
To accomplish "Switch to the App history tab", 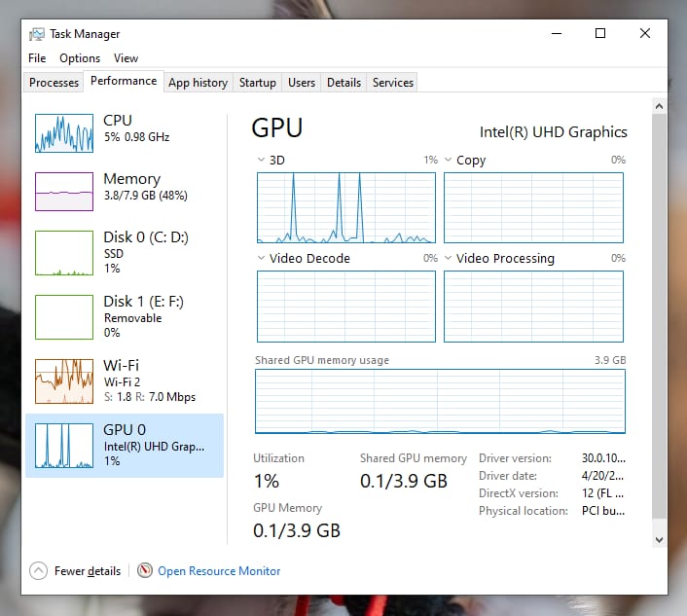I will [199, 83].
